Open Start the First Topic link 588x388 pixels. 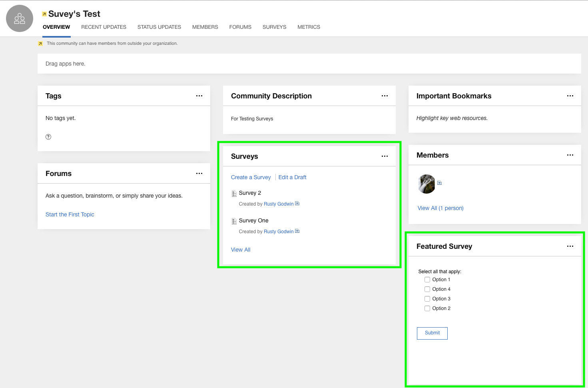(x=70, y=214)
